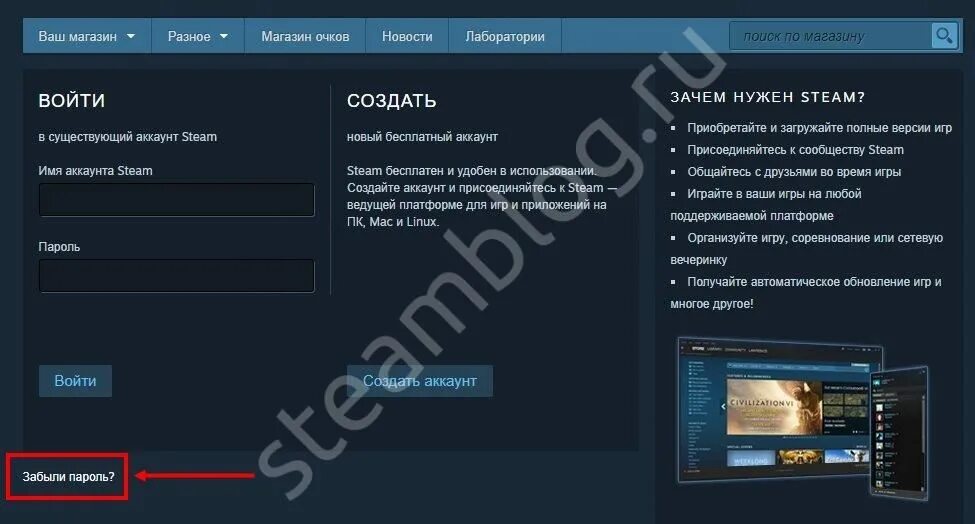Focus the Имя аккаунта Steam input field
Screen dimensions: 975x524
click(x=177, y=200)
